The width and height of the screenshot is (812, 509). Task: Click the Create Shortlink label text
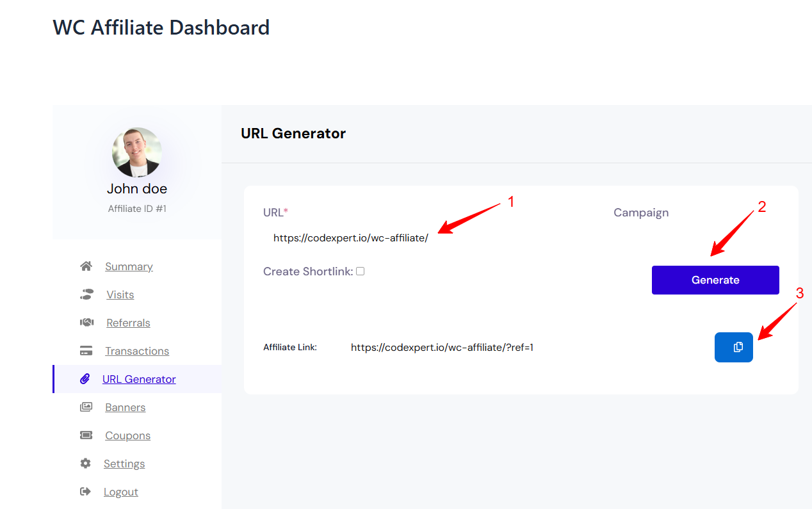308,271
